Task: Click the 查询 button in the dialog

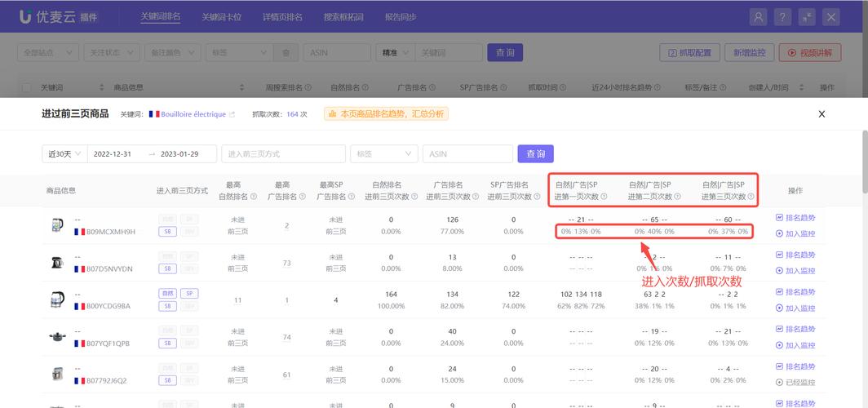Action: (535, 153)
